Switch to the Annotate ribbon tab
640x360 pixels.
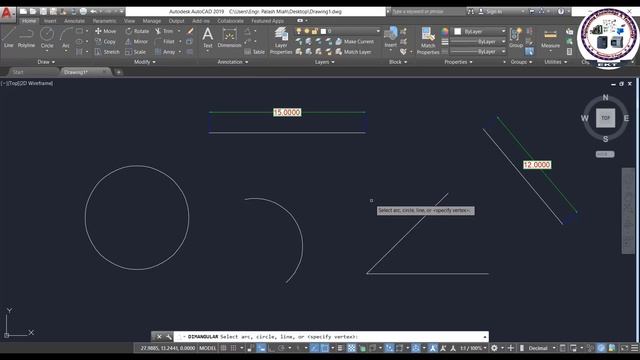(74, 21)
